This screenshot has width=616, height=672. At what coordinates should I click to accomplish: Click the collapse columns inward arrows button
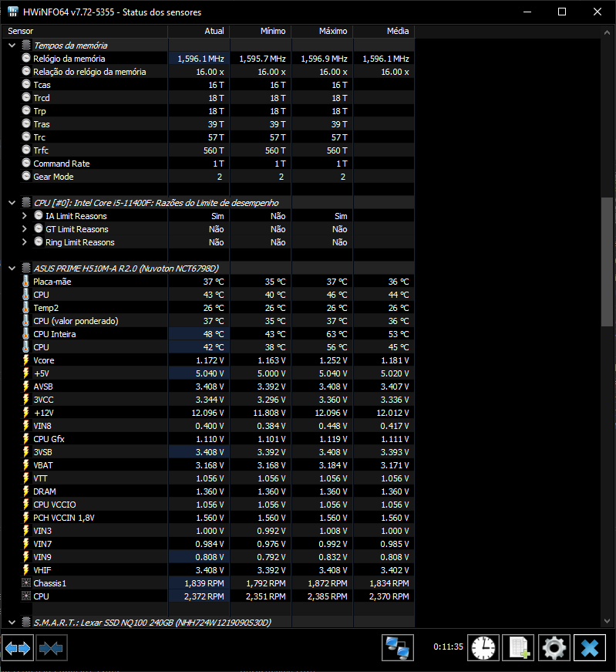pos(52,647)
